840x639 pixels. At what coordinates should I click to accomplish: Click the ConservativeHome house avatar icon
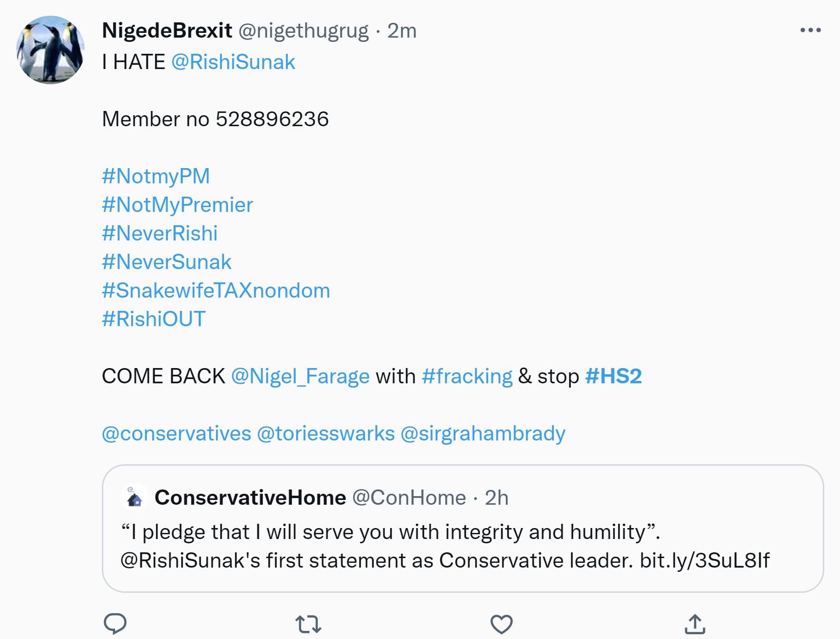pyautogui.click(x=135, y=498)
